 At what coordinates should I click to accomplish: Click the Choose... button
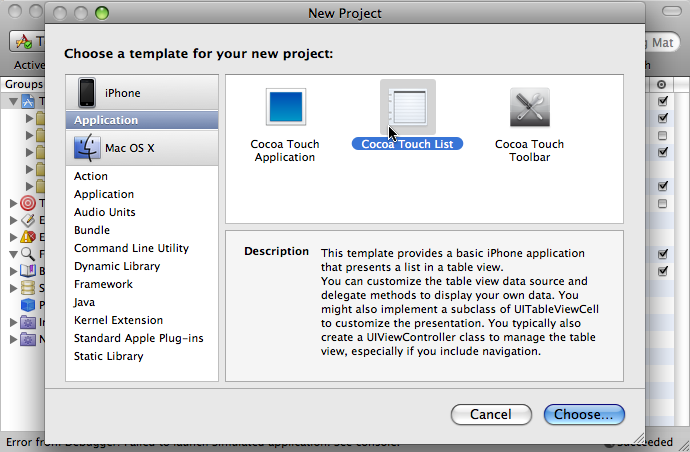(584, 414)
